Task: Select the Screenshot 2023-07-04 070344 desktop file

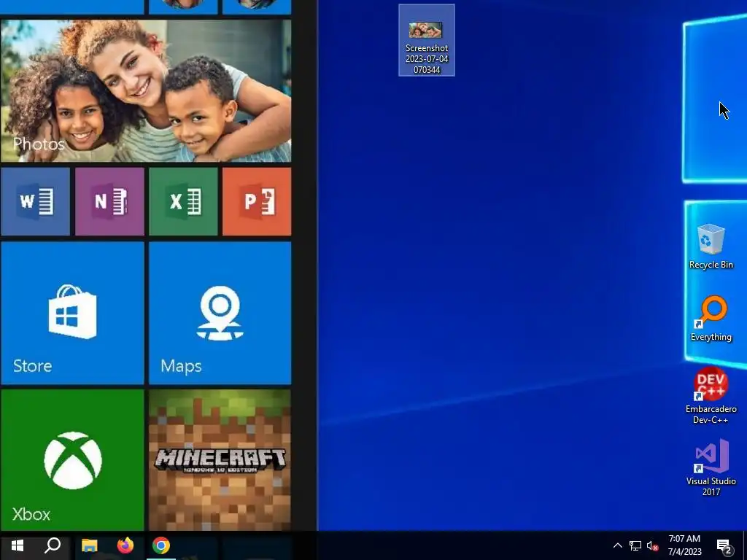Action: click(x=427, y=41)
